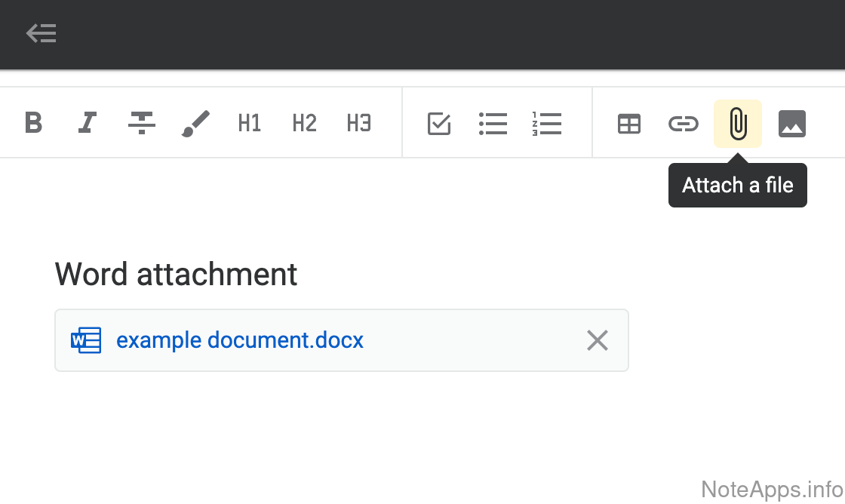Apply italic formatting
The height and width of the screenshot is (504, 845).
(88, 123)
